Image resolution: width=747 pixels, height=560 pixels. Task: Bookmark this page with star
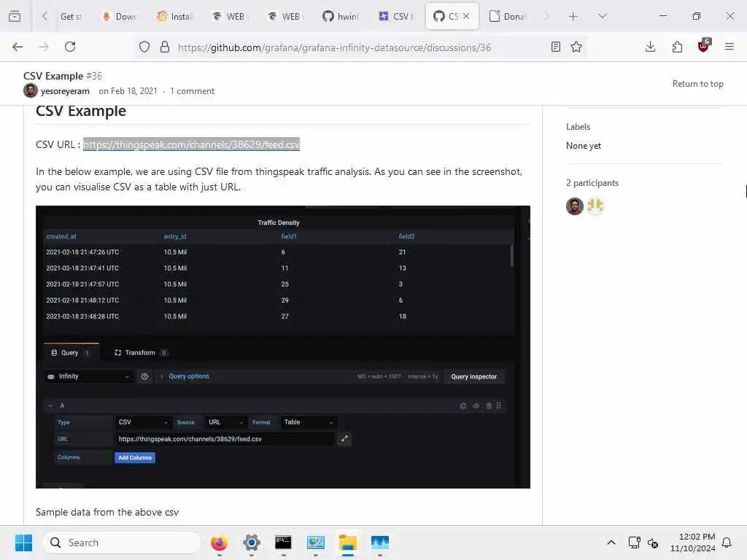576,47
